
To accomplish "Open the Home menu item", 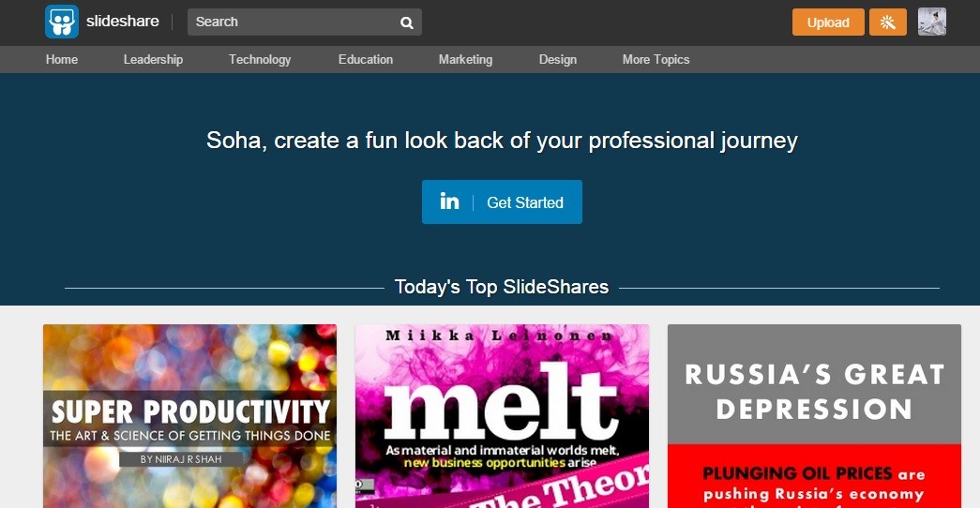I will [x=62, y=59].
